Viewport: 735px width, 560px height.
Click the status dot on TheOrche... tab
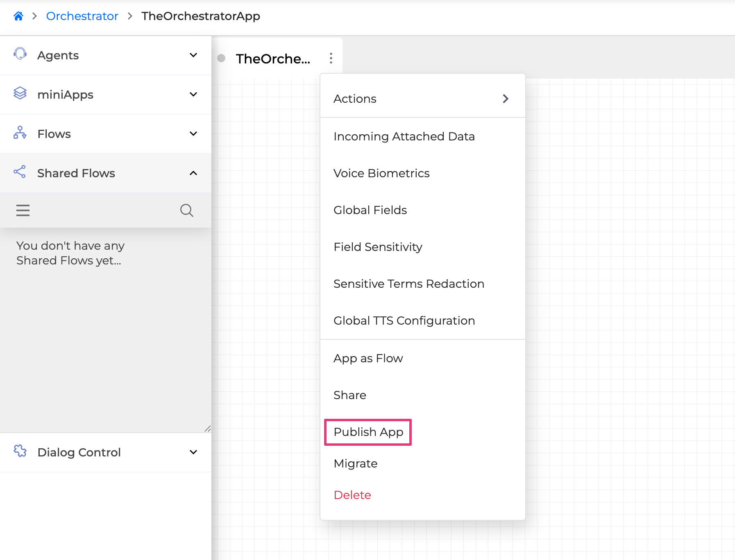tap(222, 58)
